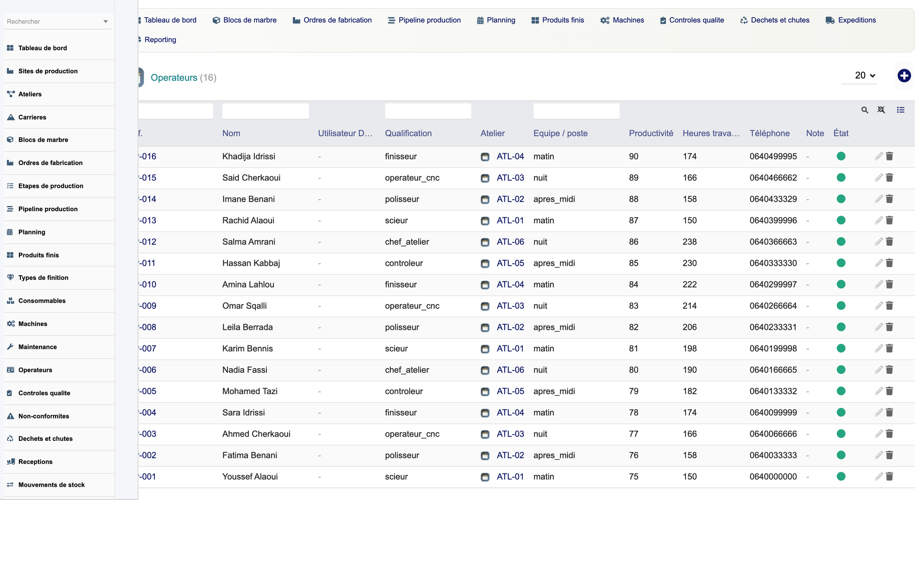Image resolution: width=924 pixels, height=577 pixels.
Task: Open Tableau de bord in the sidebar
Action: 43,48
